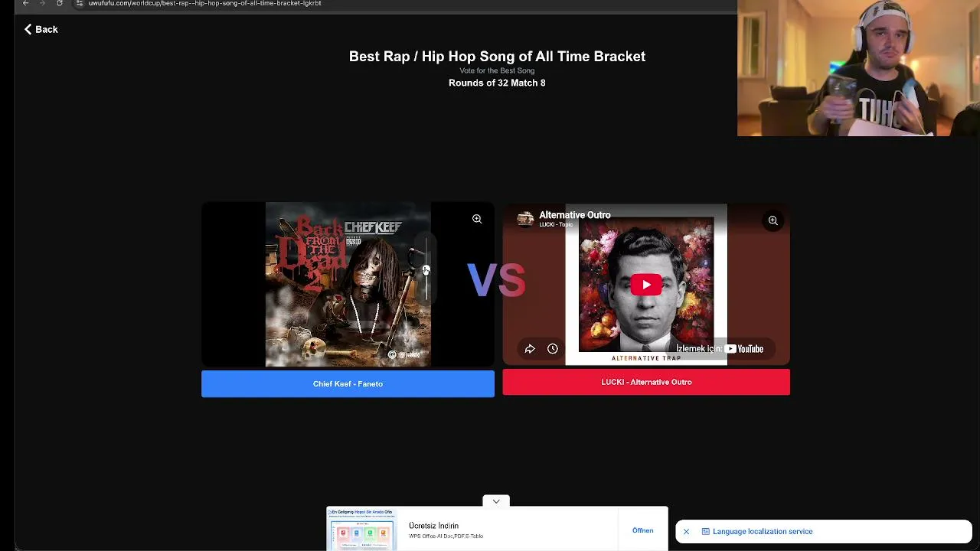Screen dimensions: 980x551
Task: Add Alternative Outro to Watch Later
Action: point(553,349)
